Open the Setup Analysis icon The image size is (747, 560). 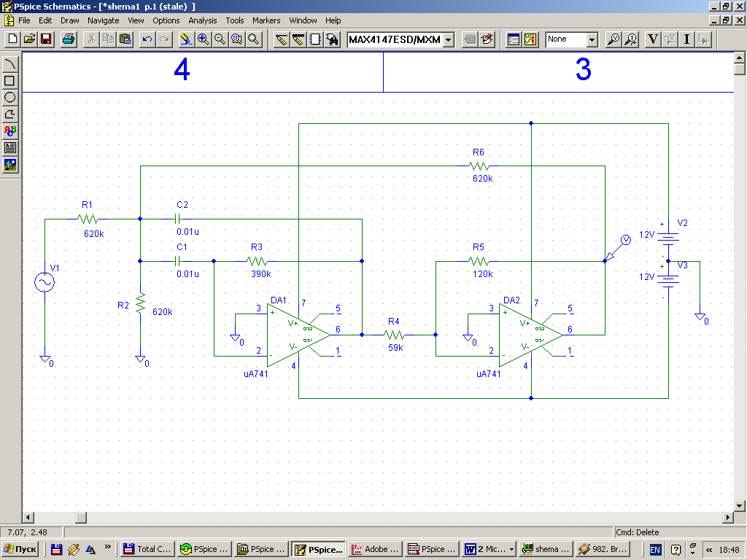(x=514, y=39)
